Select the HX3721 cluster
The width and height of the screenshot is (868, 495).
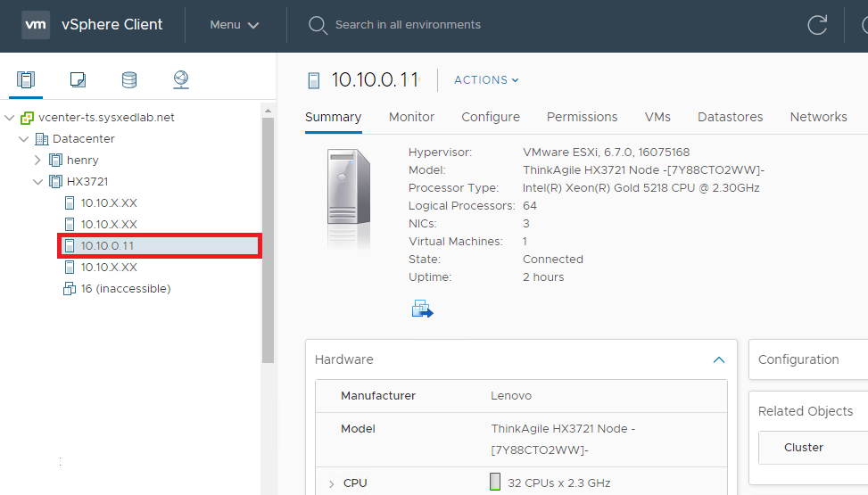coord(87,182)
